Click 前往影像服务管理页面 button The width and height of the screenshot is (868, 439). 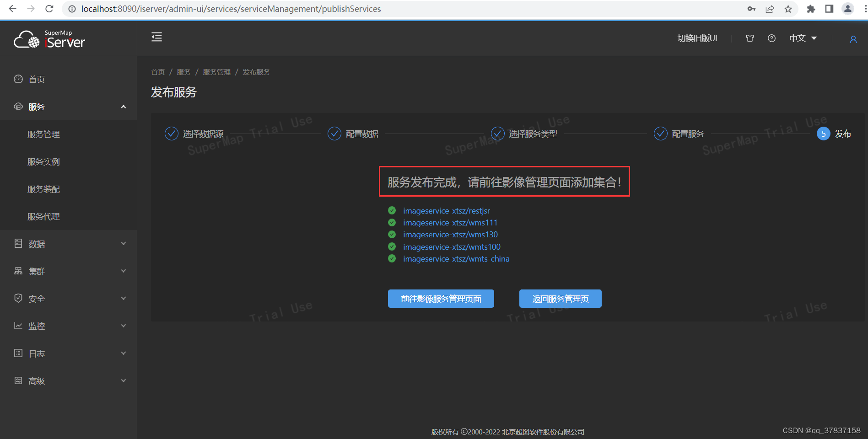(x=441, y=299)
